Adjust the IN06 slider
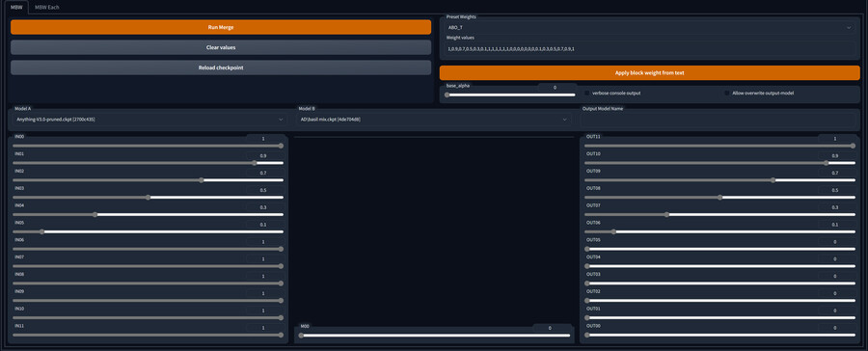 149,249
